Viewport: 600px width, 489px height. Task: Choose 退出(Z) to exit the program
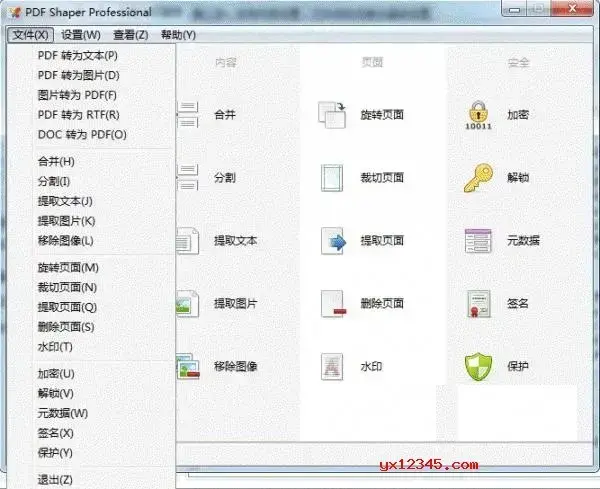tap(55, 480)
